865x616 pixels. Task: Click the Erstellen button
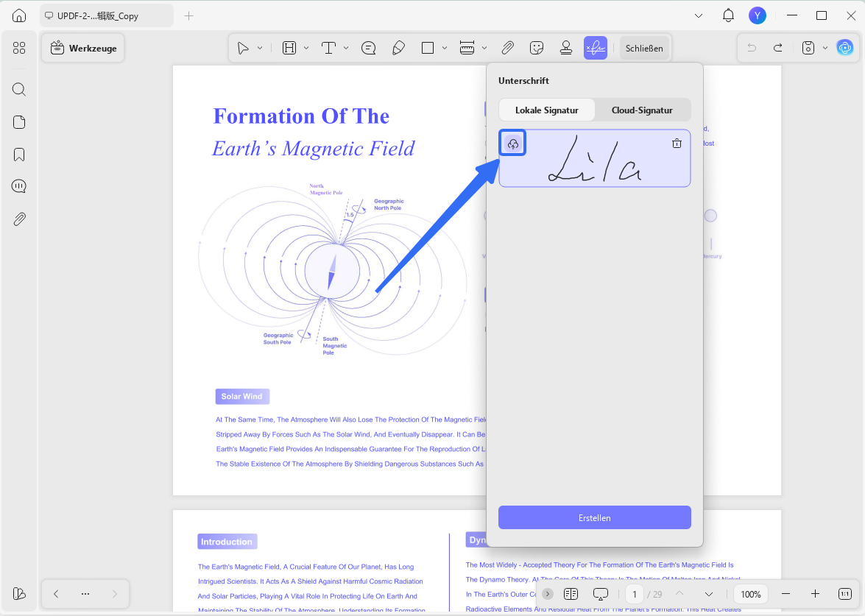point(595,517)
